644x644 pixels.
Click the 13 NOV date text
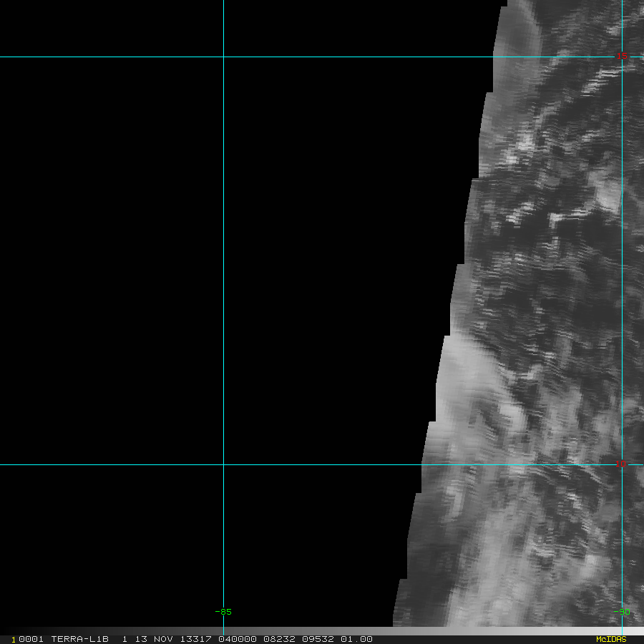[154, 639]
